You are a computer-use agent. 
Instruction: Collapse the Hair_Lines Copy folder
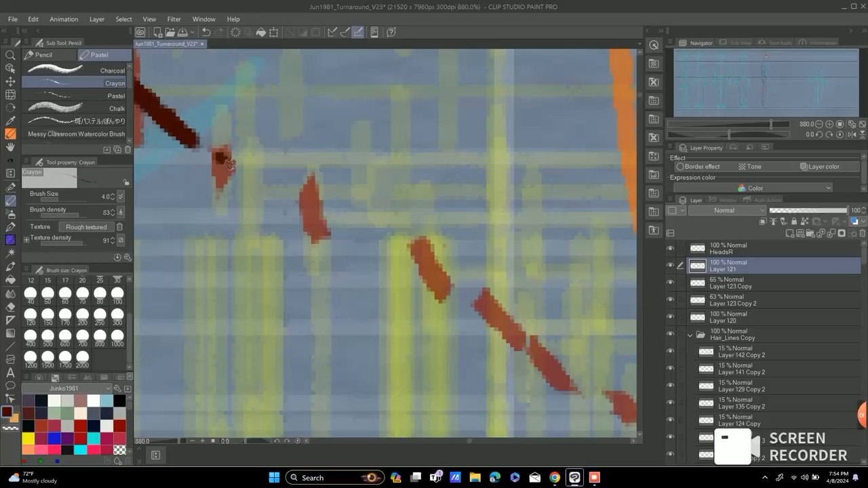click(690, 334)
